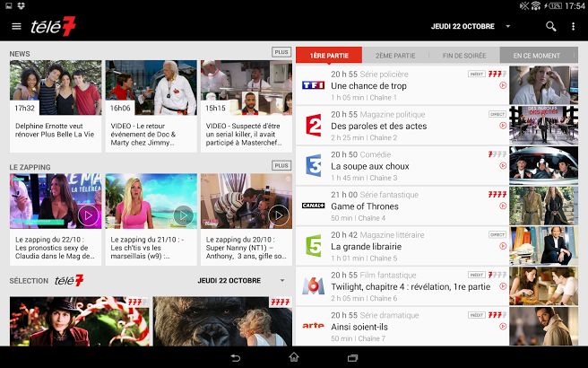Tap the battery 12% indicator
This screenshot has width=588, height=368.
[x=553, y=5]
